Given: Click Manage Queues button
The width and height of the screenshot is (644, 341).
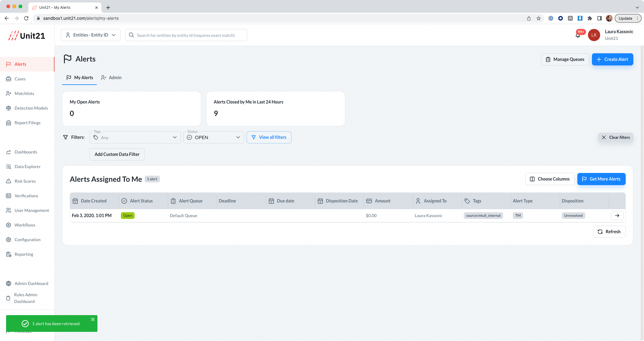Looking at the screenshot, I should 565,59.
